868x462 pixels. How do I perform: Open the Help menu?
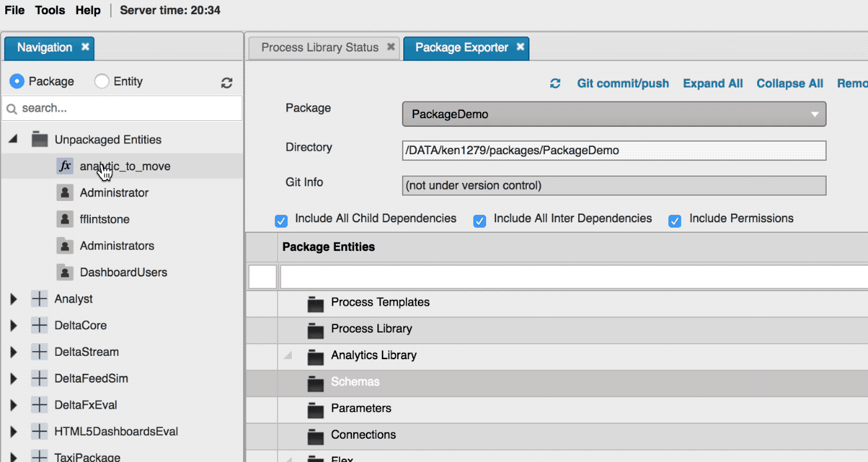coord(88,10)
